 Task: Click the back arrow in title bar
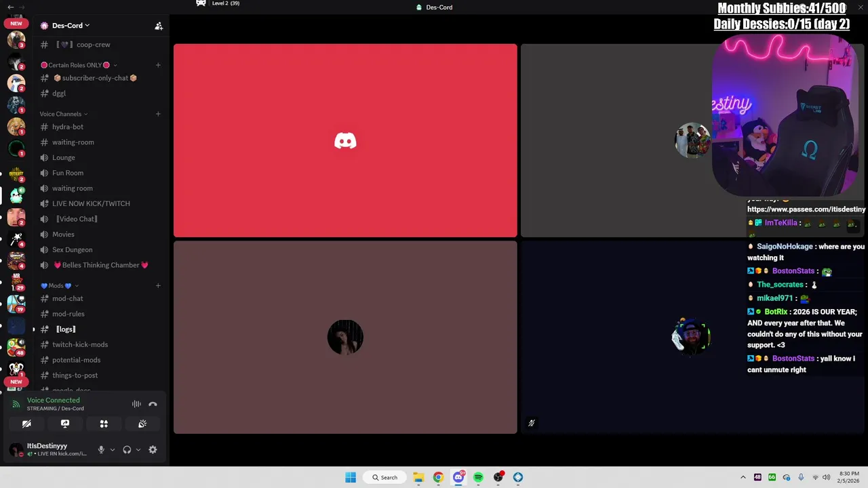click(x=10, y=7)
